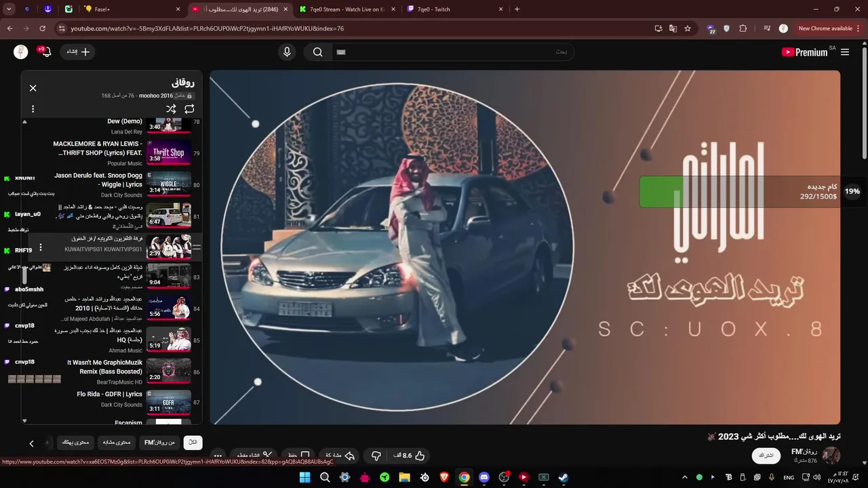
Task: Open It Wasn't Me GraphicMuzik Remix
Action: pyautogui.click(x=111, y=372)
